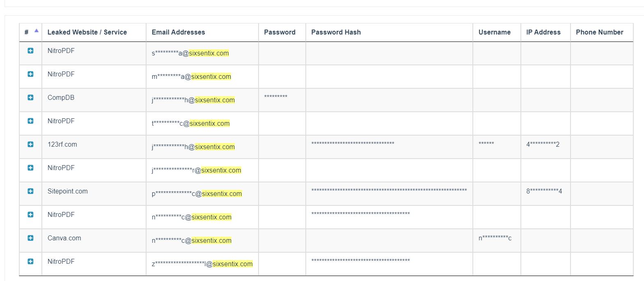Image resolution: width=644 pixels, height=281 pixels.
Task: Sort table by IP Address header
Action: click(543, 32)
